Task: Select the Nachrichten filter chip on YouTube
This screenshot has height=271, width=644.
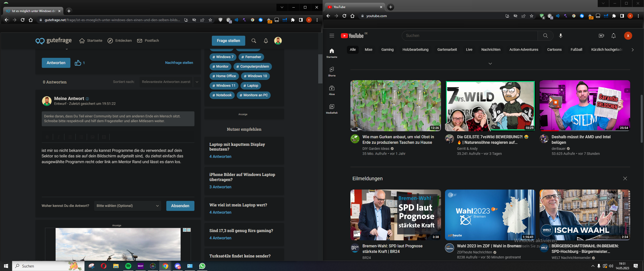Action: [x=491, y=50]
